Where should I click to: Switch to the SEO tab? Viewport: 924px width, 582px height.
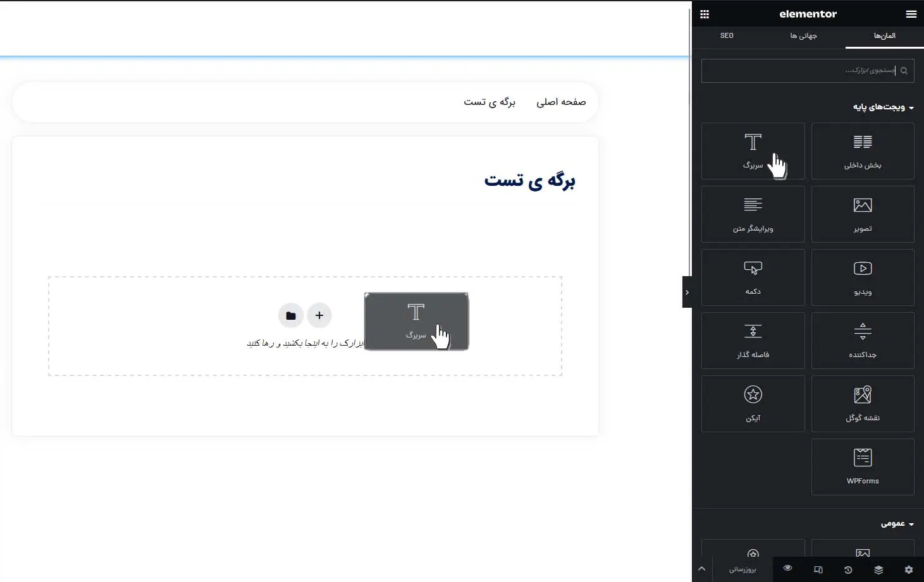727,36
